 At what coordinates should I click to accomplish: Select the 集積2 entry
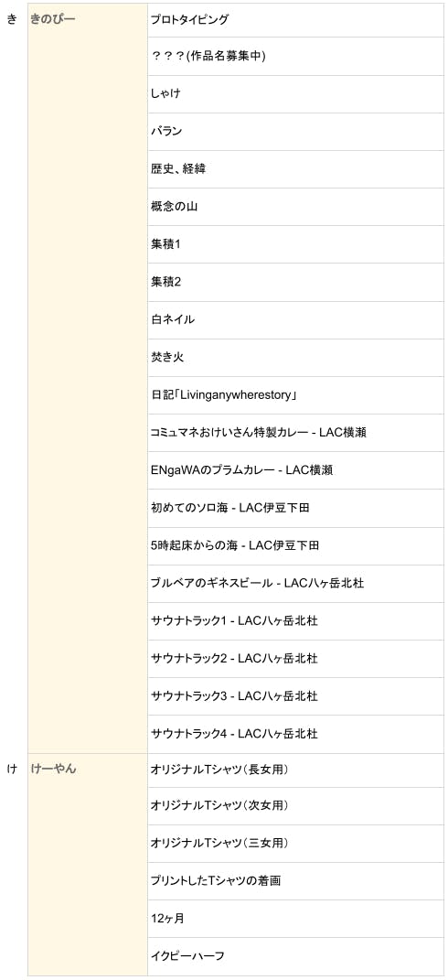pyautogui.click(x=295, y=283)
